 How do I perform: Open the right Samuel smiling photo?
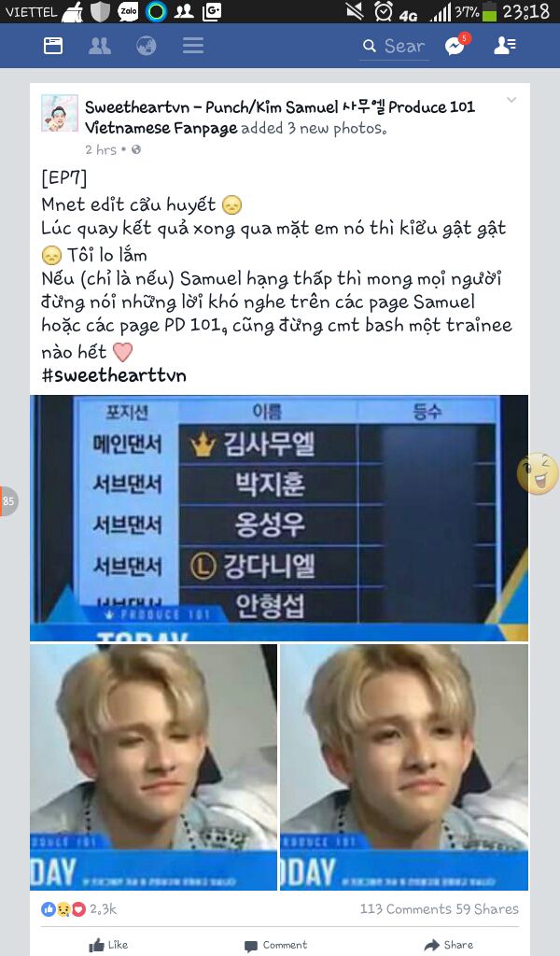pyautogui.click(x=404, y=767)
